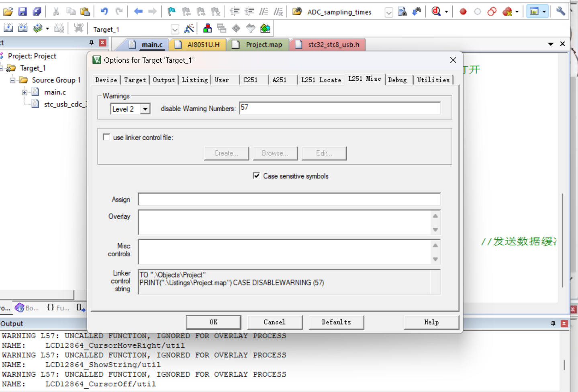Click the Save file icon in toolbar

22,12
